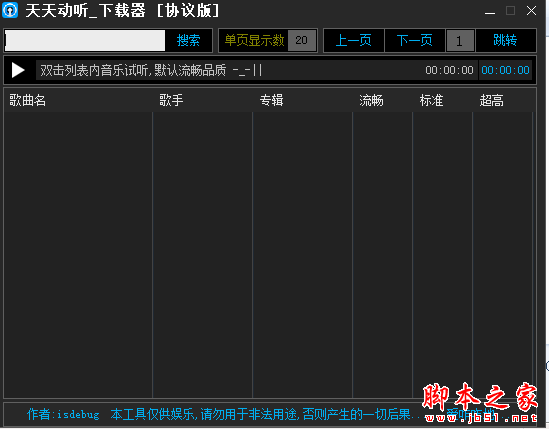
Task: Click the 单页显示数 label
Action: coord(254,40)
